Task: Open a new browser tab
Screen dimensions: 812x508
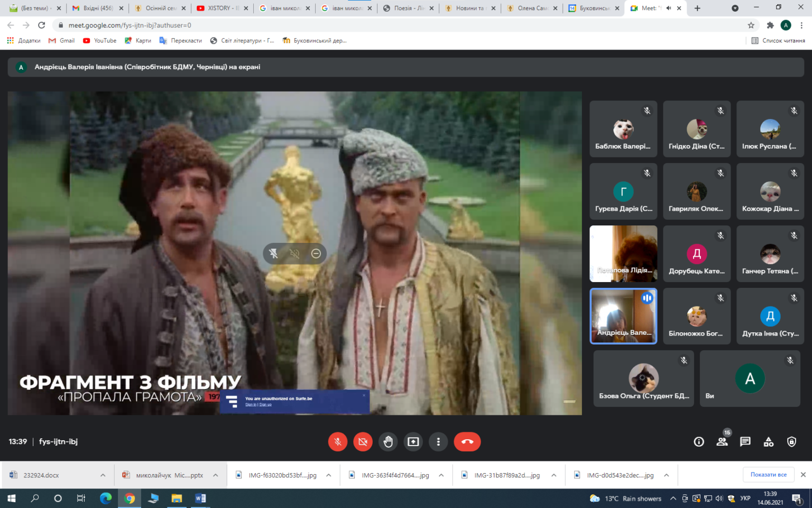Action: click(697, 8)
